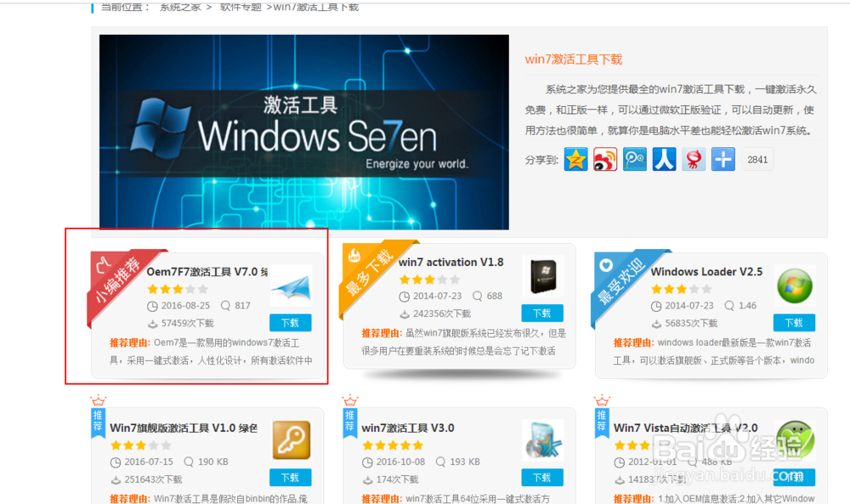Screen dimensions: 850x504
Task: Click the five-star rating of win7激活工具 V3.0
Action: [393, 445]
